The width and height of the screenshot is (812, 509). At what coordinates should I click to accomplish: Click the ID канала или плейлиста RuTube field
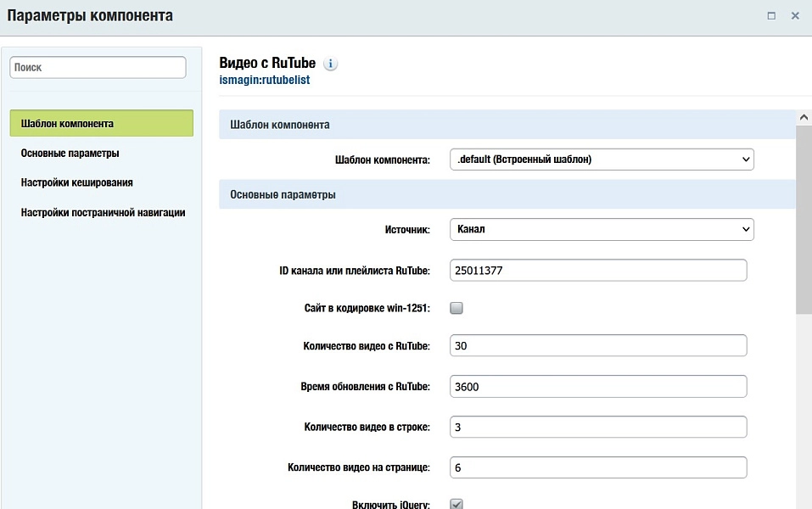click(598, 271)
